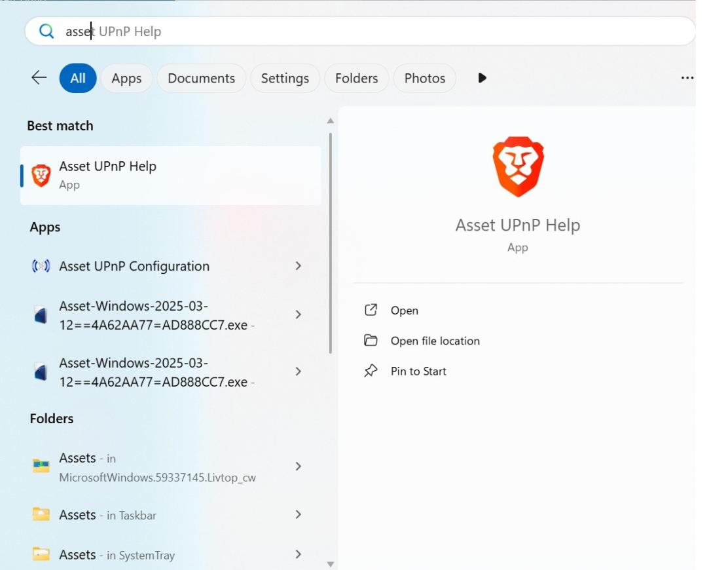Select the Documents filter tab
The width and height of the screenshot is (728, 570).
point(201,78)
